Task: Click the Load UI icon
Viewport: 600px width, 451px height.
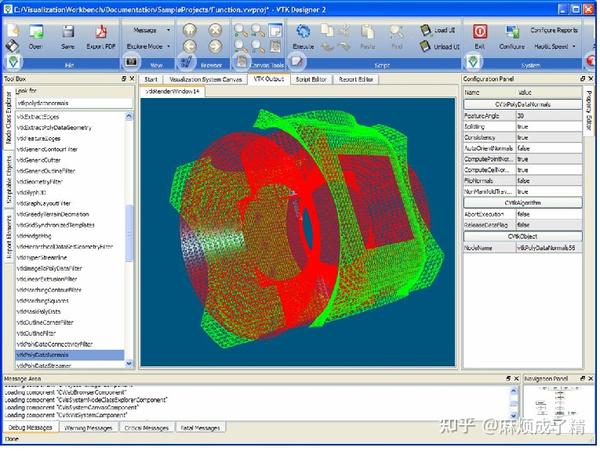Action: (425, 30)
